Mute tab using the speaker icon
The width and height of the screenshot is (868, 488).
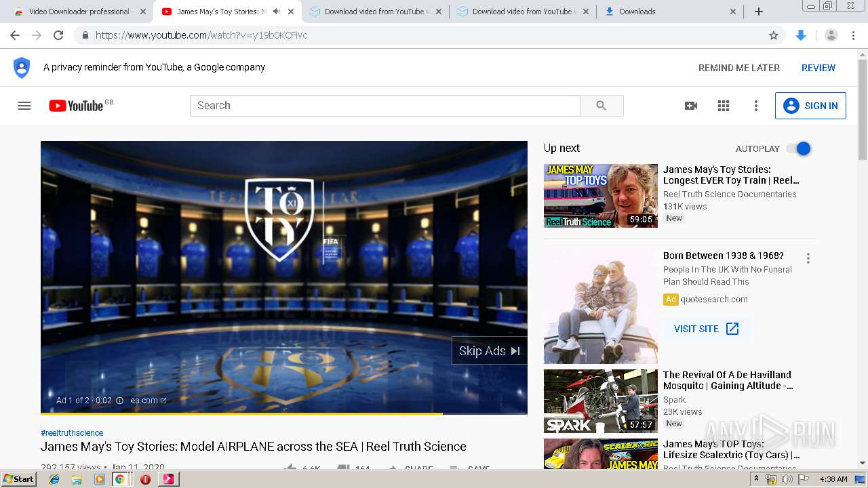(276, 12)
